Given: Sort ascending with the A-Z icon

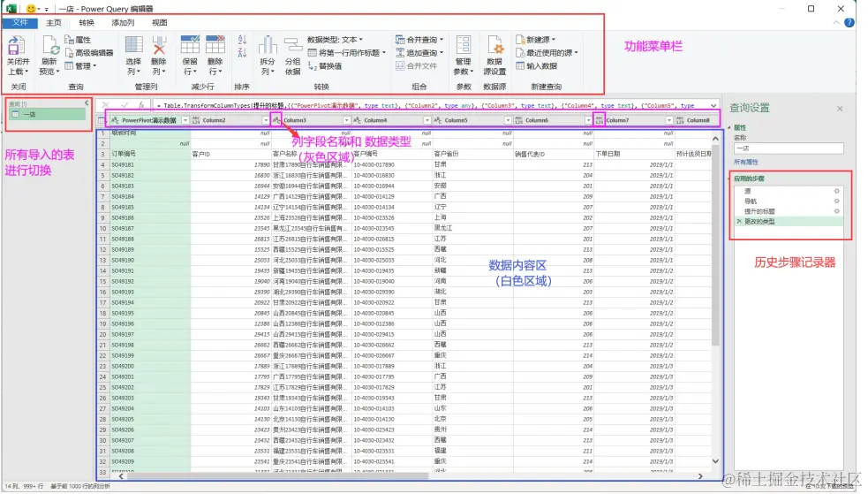Looking at the screenshot, I should tap(242, 40).
